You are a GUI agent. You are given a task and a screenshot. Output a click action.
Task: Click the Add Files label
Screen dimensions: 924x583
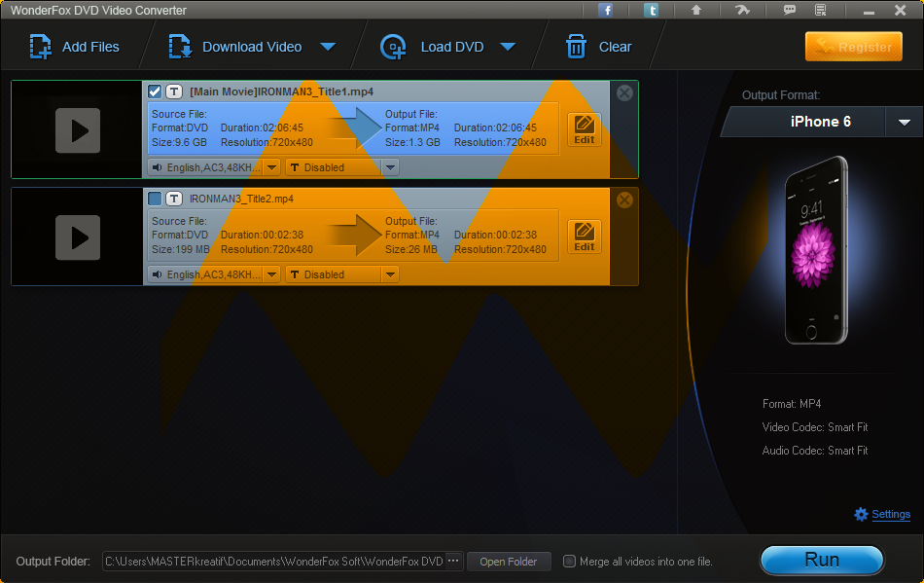click(x=90, y=47)
